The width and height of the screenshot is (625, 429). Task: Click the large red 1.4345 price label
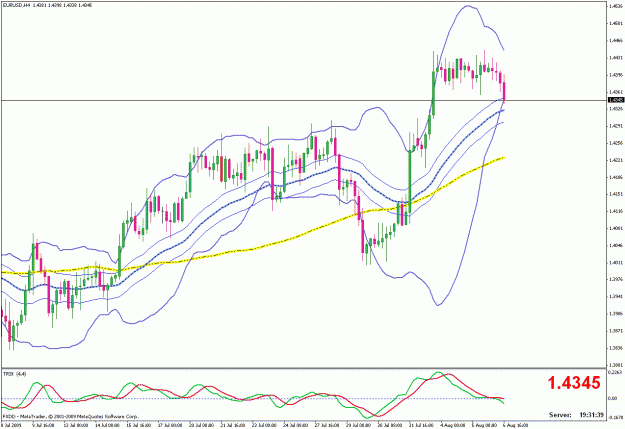(574, 383)
